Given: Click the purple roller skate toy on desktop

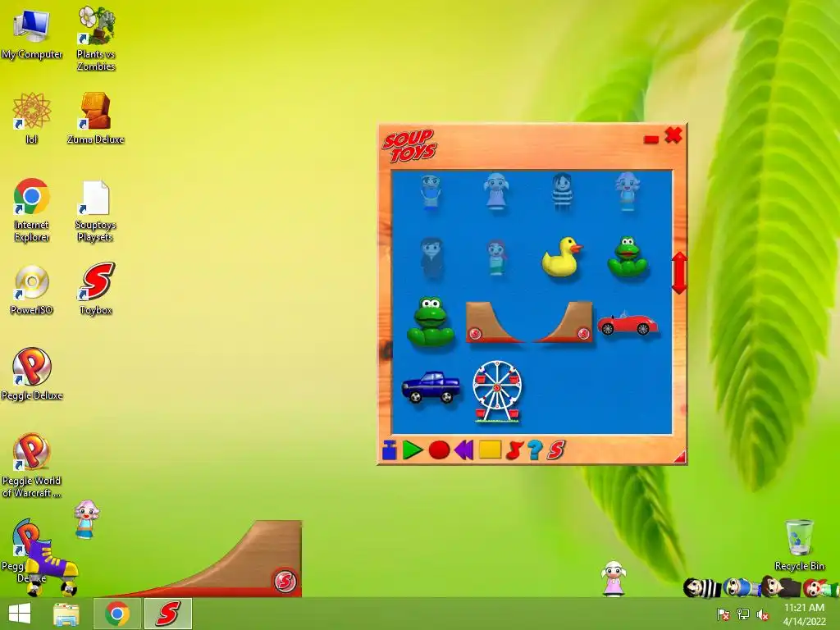Looking at the screenshot, I should (x=52, y=566).
